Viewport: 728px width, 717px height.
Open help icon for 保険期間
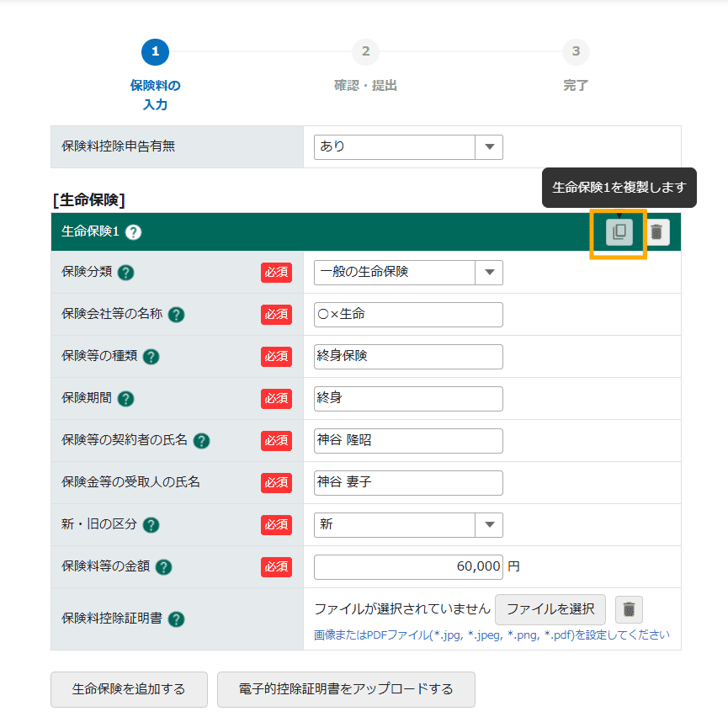[x=125, y=399]
